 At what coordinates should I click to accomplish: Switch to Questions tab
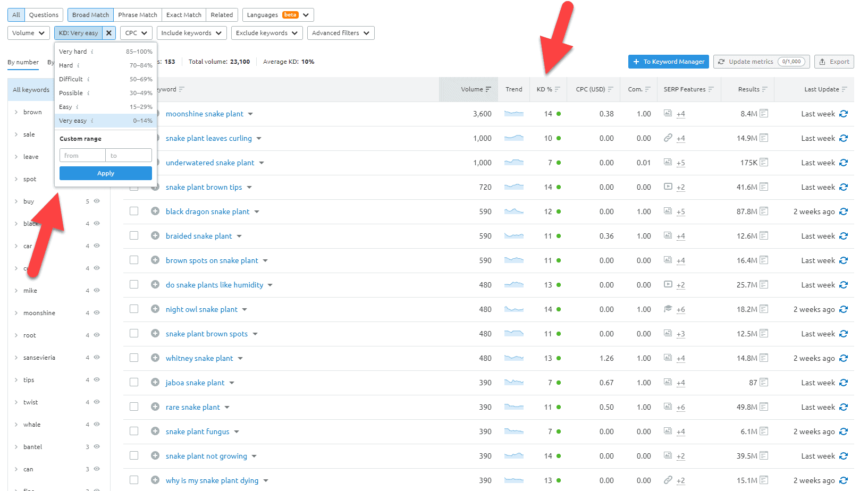pyautogui.click(x=44, y=15)
